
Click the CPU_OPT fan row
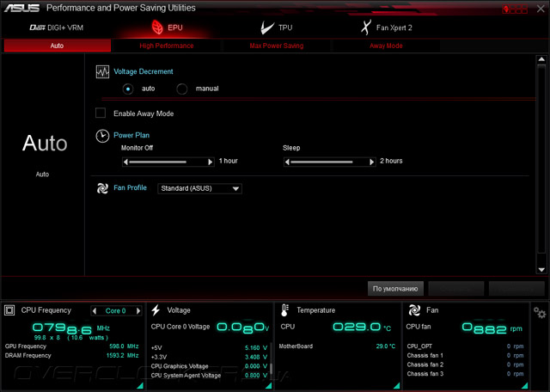pyautogui.click(x=465, y=346)
